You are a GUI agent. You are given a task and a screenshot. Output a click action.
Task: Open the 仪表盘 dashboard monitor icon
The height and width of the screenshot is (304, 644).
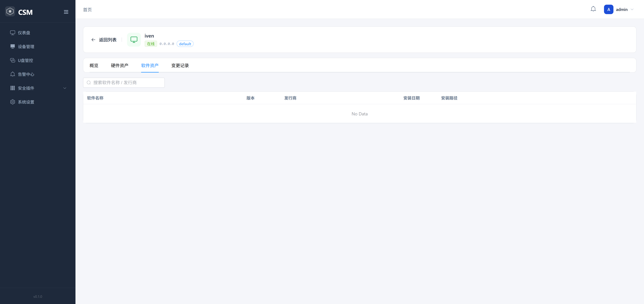pos(12,33)
